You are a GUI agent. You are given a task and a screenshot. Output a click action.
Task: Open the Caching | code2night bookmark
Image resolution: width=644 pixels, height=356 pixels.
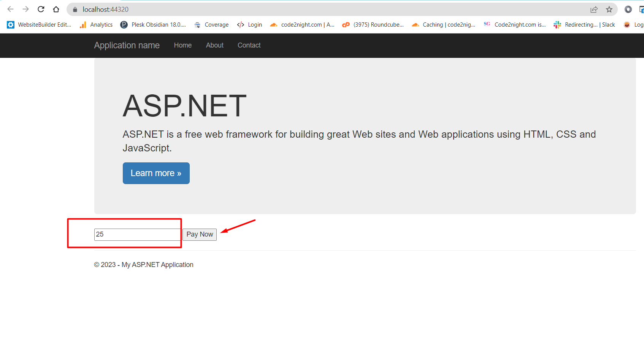point(444,25)
